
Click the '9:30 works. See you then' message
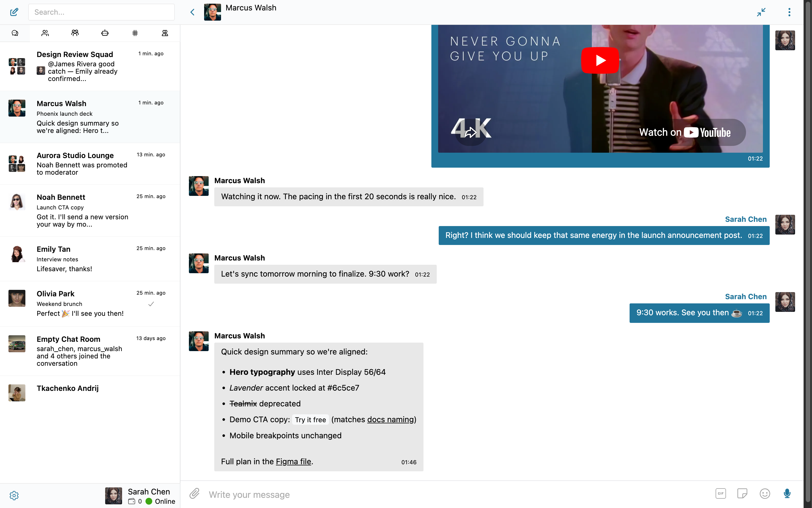[x=699, y=313]
